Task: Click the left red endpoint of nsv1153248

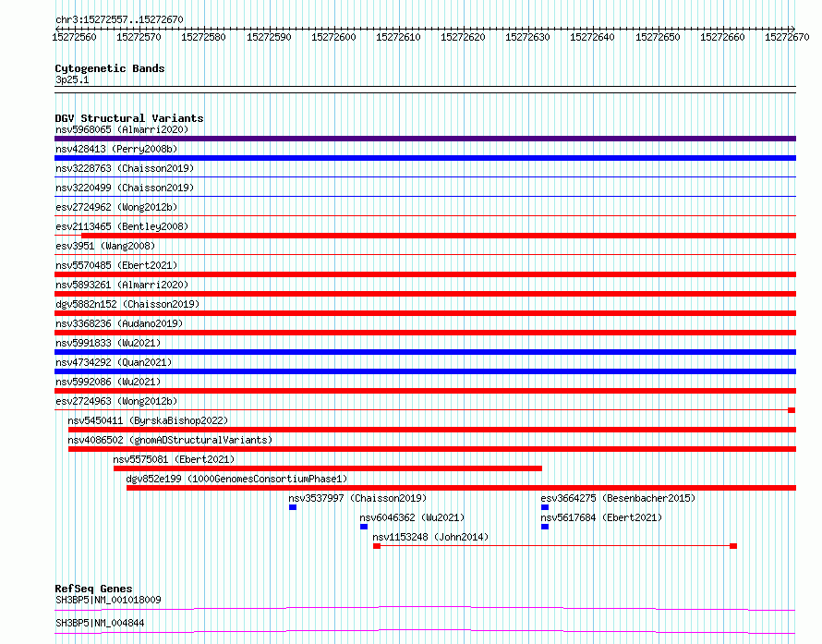Action: (377, 546)
